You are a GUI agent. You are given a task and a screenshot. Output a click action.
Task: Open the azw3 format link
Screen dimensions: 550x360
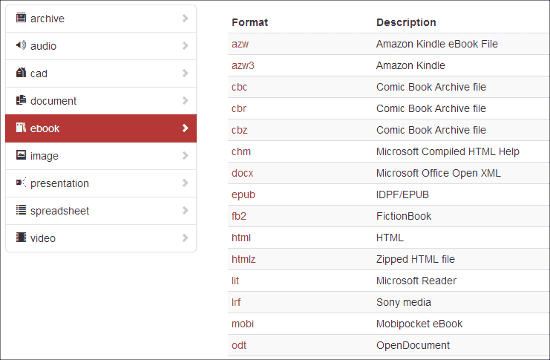(x=243, y=66)
